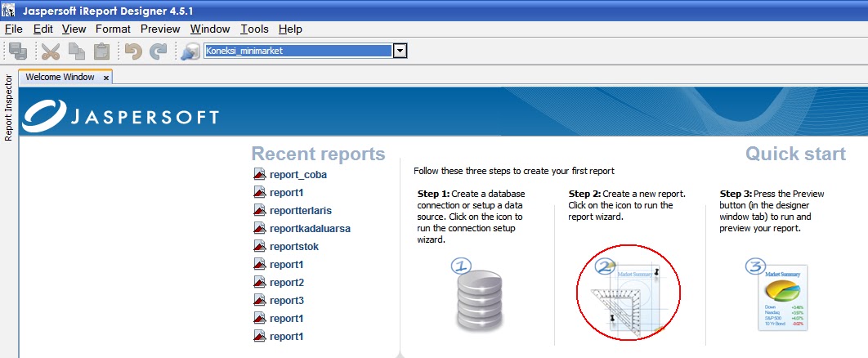
Task: Open the View menu
Action: tap(74, 29)
